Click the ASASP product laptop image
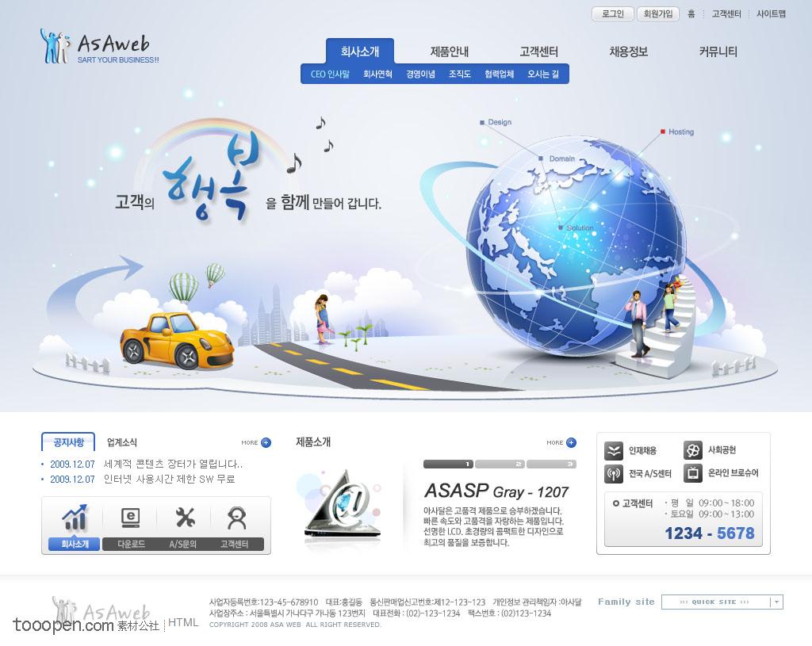 pyautogui.click(x=343, y=505)
